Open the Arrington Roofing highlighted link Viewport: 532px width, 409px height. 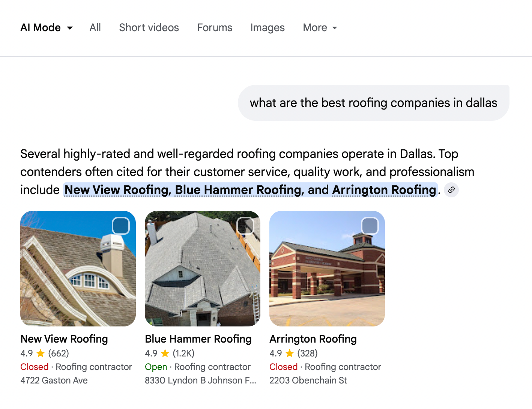(384, 190)
